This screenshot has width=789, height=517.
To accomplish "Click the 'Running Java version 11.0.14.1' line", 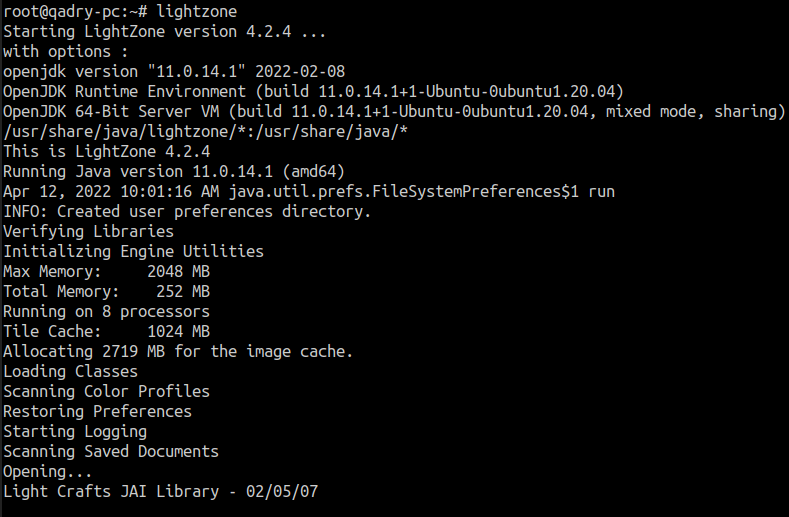I will pos(174,172).
